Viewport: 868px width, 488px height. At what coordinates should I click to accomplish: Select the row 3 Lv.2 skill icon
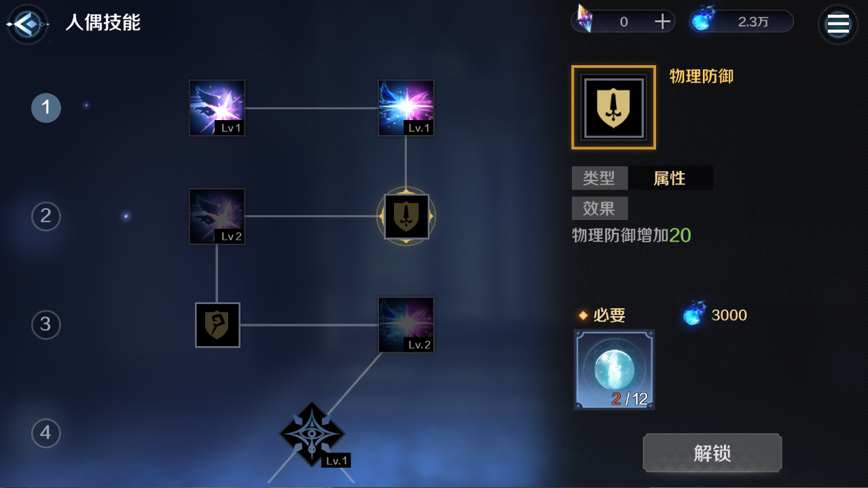pyautogui.click(x=405, y=325)
